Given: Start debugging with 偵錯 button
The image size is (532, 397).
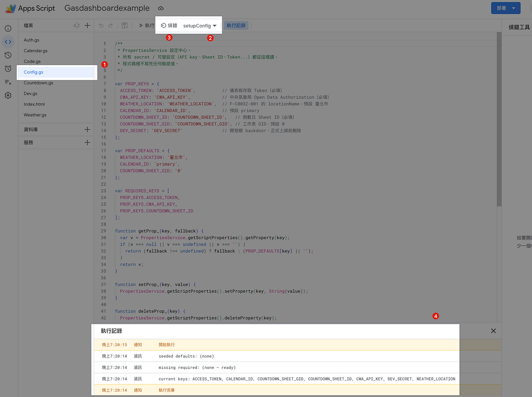Looking at the screenshot, I should (169, 25).
